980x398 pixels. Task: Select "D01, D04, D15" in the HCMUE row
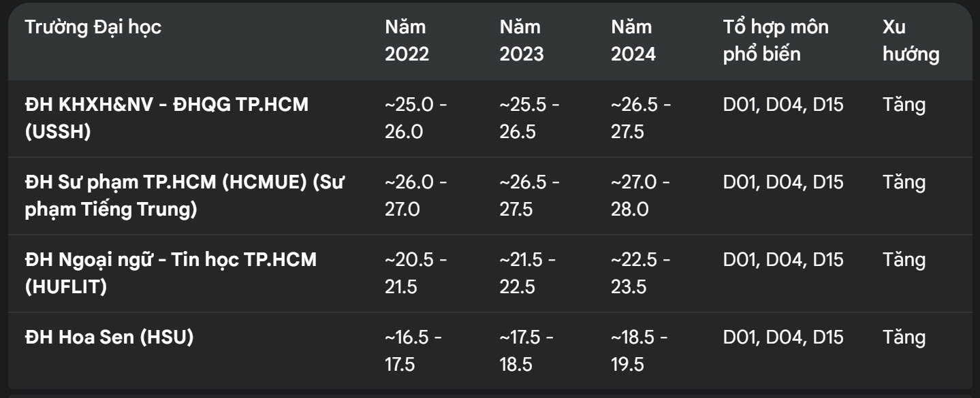(783, 182)
